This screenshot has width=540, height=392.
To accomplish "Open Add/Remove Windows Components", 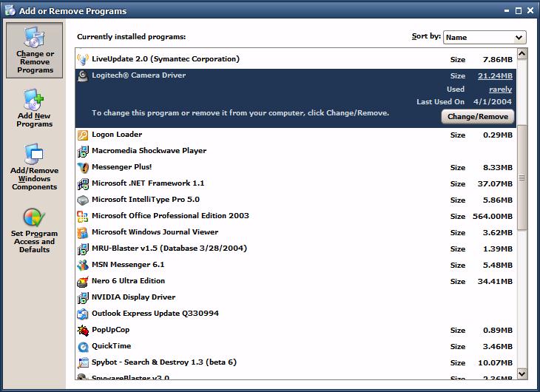I will [x=35, y=166].
